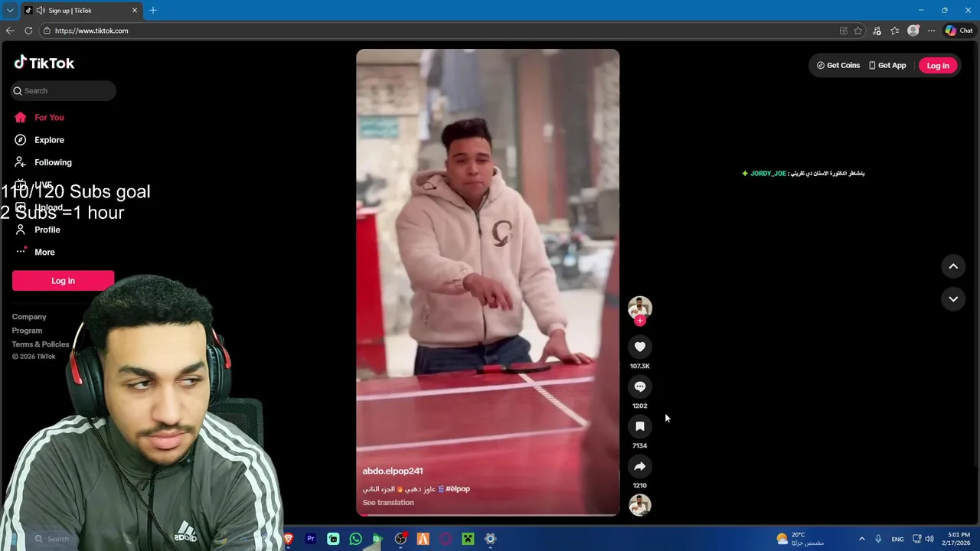Open the Profile page
The height and width of the screenshot is (551, 980).
(x=38, y=230)
